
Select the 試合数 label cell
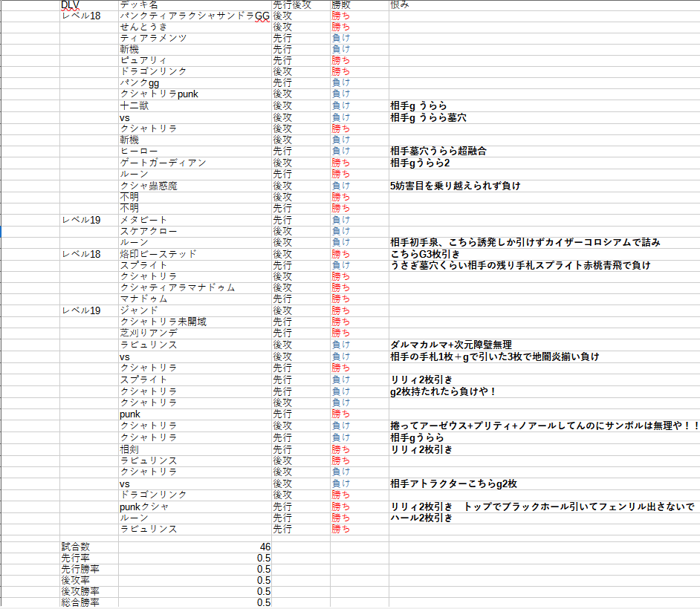coord(89,547)
